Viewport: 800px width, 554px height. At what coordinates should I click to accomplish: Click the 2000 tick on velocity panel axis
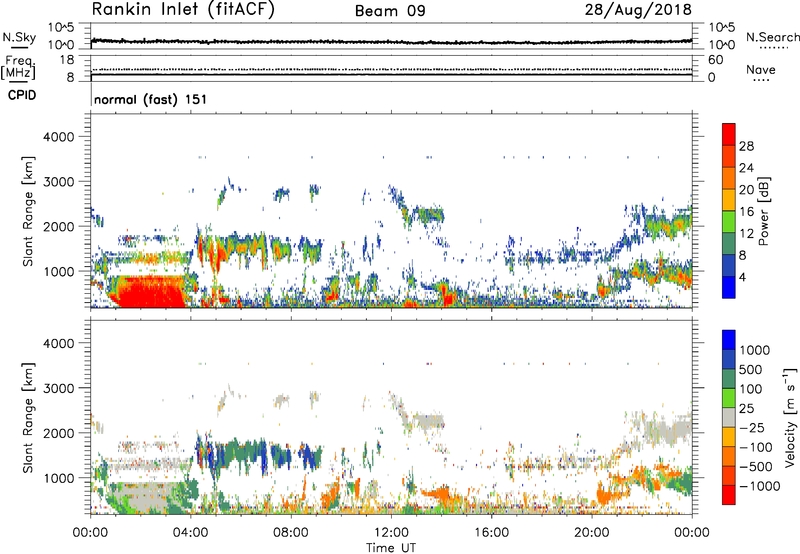pyautogui.click(x=58, y=433)
